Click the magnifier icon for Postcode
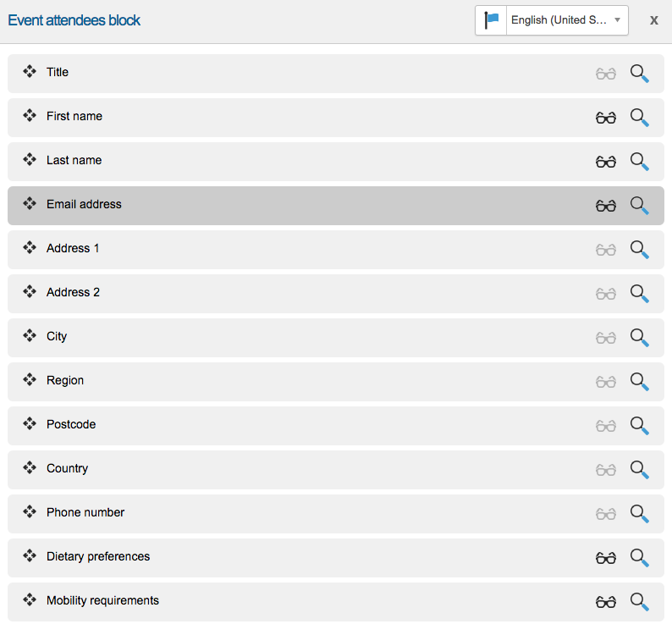The image size is (672, 624). (640, 425)
